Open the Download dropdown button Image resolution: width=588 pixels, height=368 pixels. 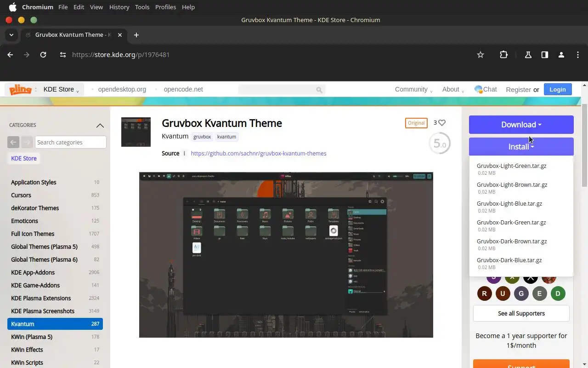521,125
